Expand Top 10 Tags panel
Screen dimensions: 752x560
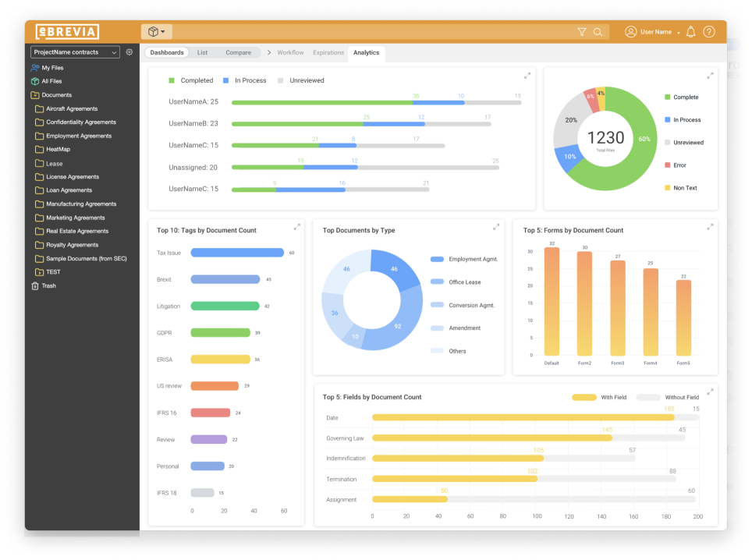(297, 227)
